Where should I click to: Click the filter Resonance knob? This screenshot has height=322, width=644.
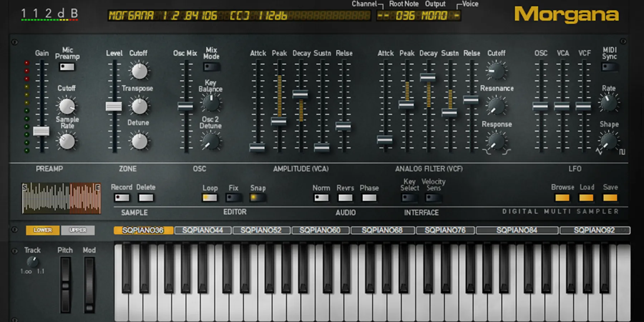point(496,106)
